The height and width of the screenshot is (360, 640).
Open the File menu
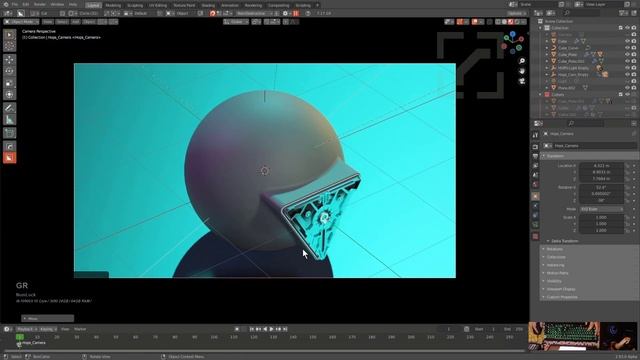coord(15,4)
